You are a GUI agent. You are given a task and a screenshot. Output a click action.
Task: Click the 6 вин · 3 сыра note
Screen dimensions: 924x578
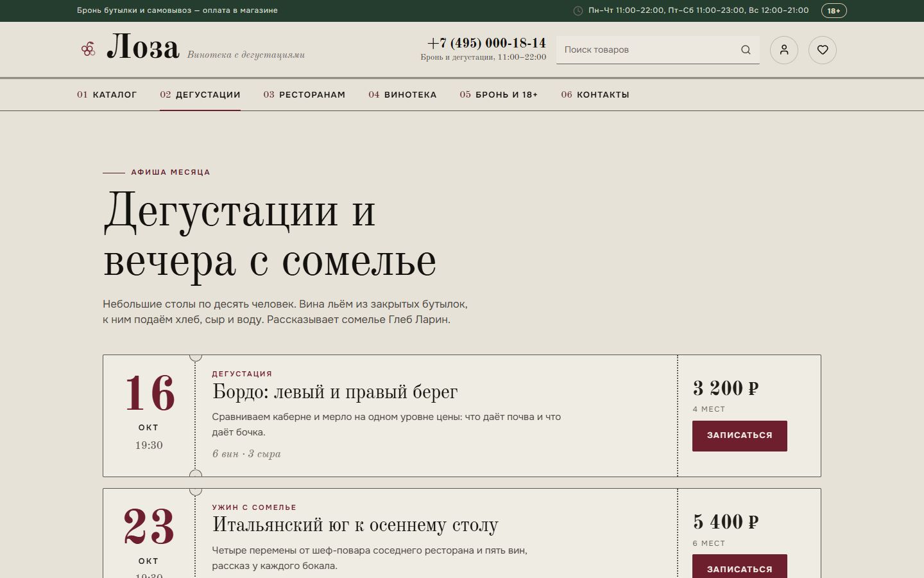(246, 454)
